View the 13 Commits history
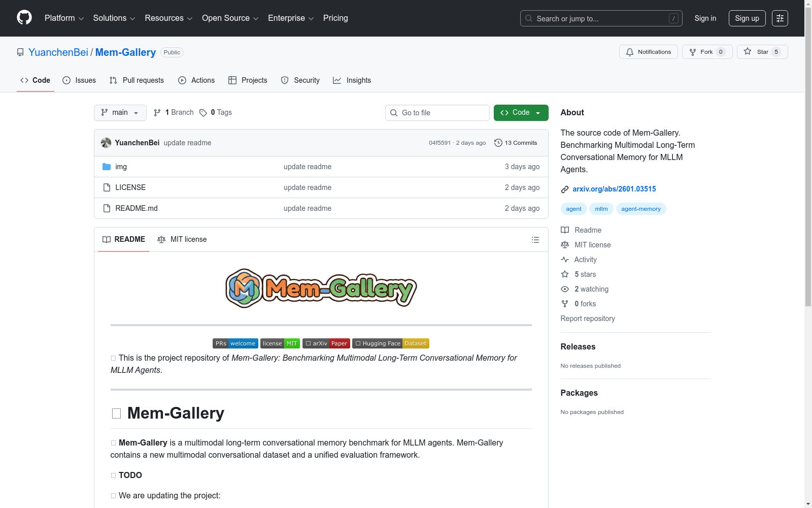Screen dimensions: 812x508 tap(516, 143)
